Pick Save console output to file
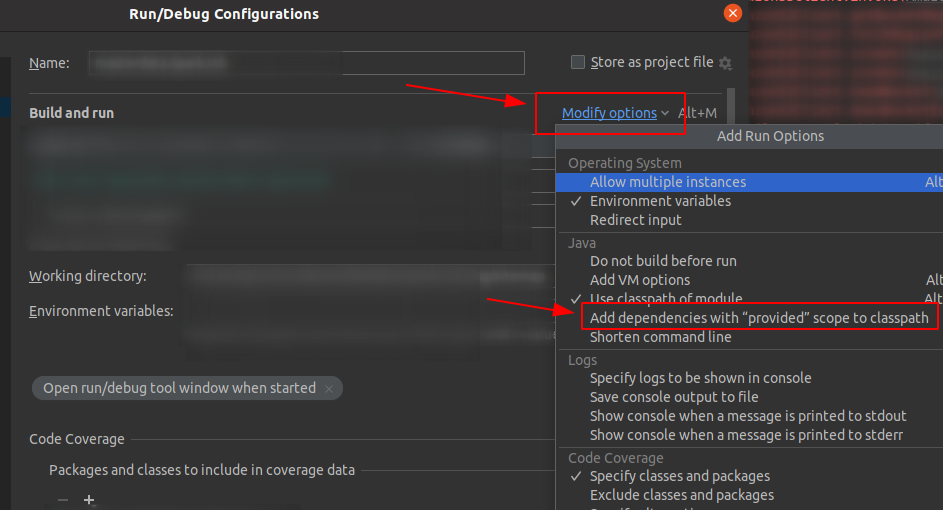Image resolution: width=943 pixels, height=510 pixels. (x=674, y=397)
